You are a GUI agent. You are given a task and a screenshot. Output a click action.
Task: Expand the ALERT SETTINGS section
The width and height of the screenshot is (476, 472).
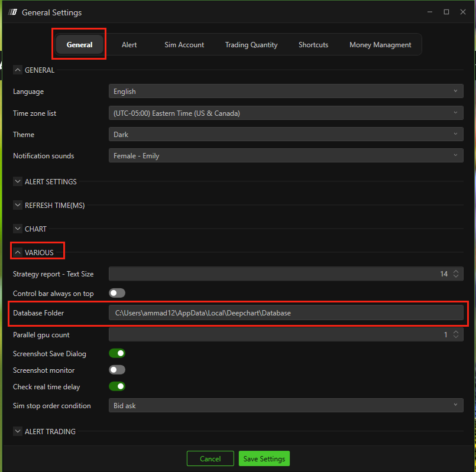click(x=17, y=182)
